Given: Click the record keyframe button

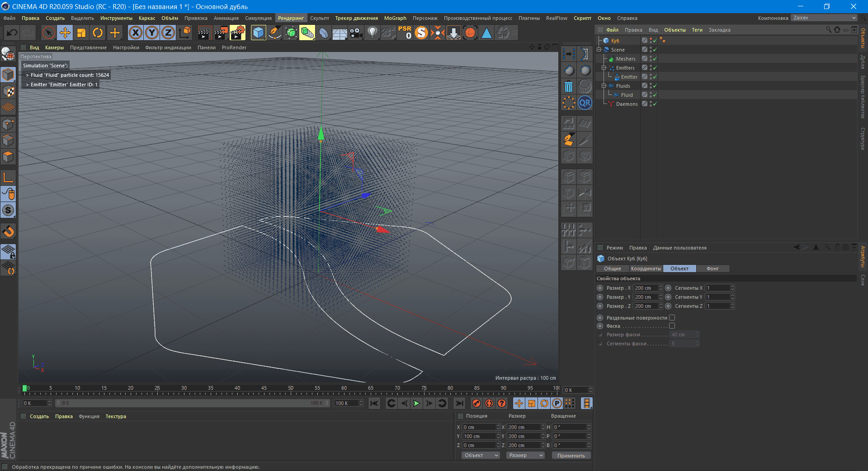Looking at the screenshot, I should 476,403.
